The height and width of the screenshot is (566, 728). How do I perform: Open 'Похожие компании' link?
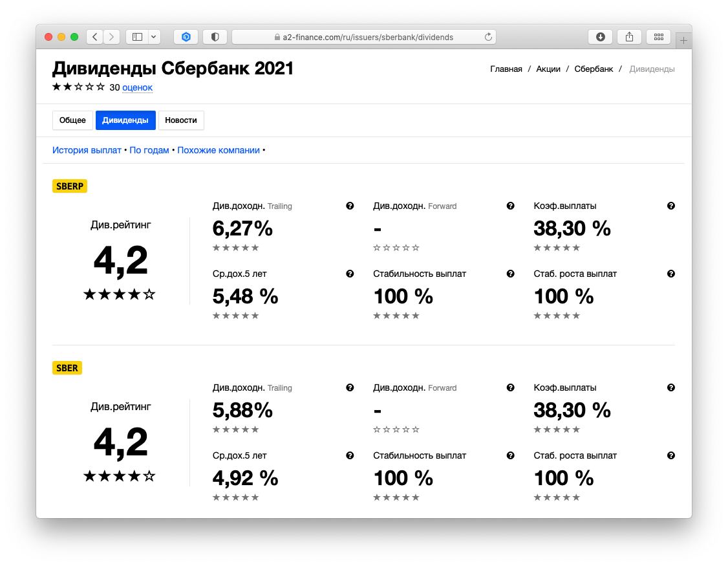pos(219,150)
